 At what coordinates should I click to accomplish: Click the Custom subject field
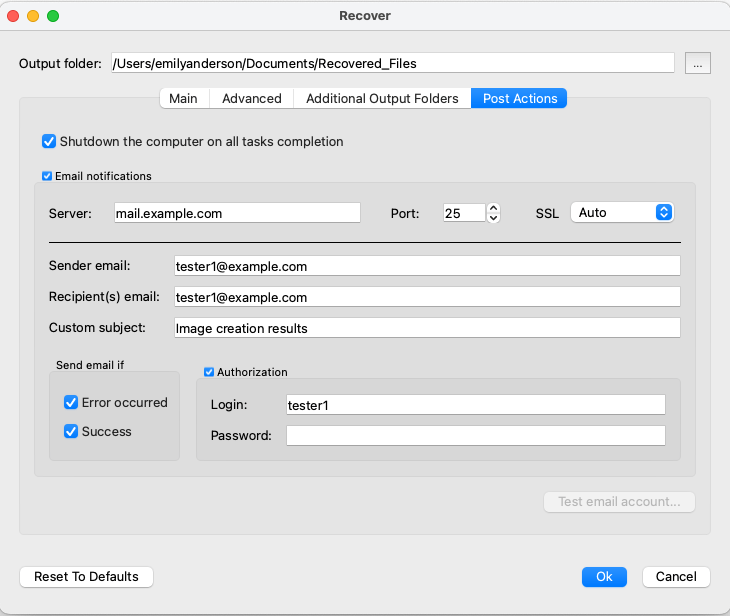coord(427,328)
